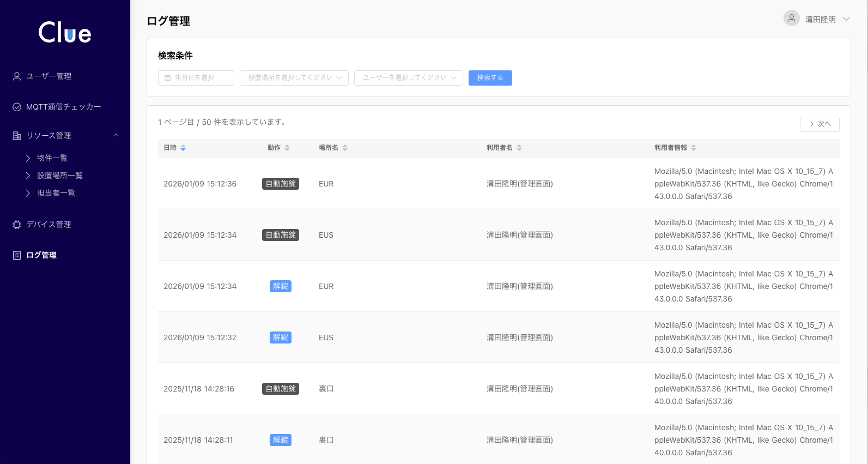Sort by 動作 column sort icon

click(287, 148)
